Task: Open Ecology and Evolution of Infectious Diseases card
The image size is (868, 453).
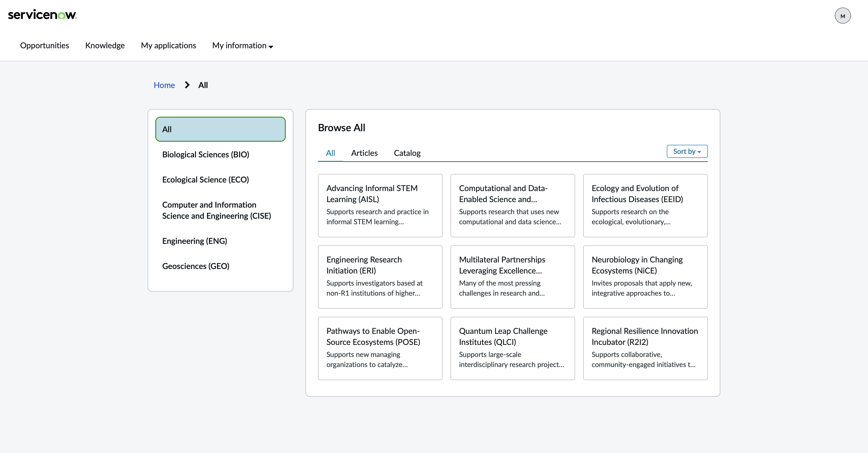Action: (x=645, y=205)
